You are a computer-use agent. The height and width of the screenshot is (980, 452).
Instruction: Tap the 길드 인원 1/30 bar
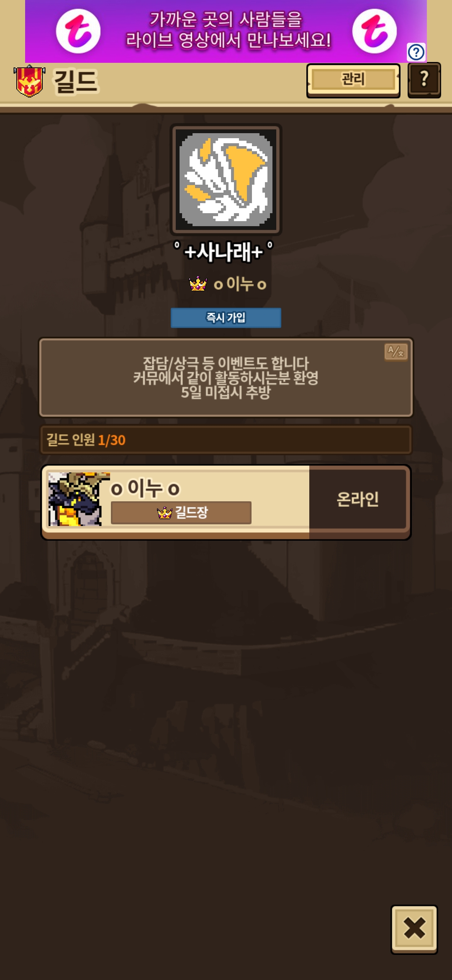pos(226,440)
